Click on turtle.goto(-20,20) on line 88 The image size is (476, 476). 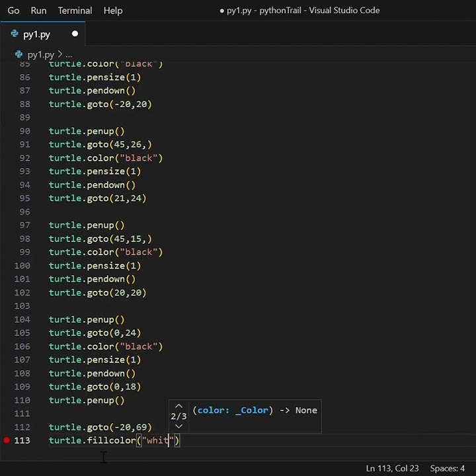coord(100,104)
